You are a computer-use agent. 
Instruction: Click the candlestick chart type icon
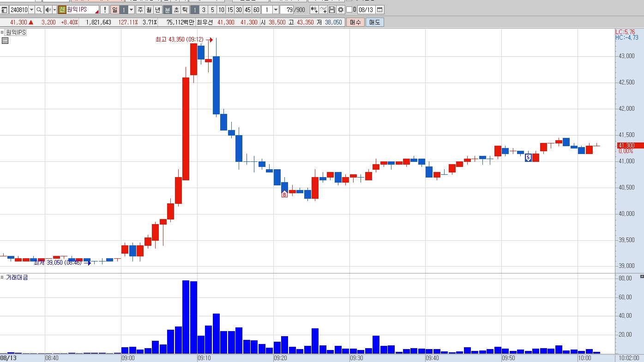click(x=314, y=10)
